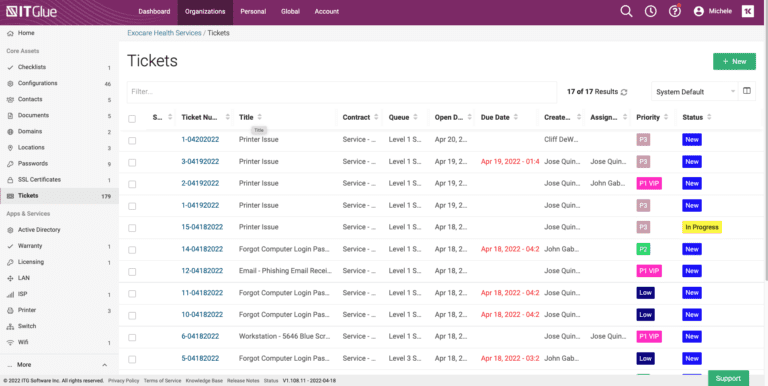Click the yellow In Progress status badge

click(702, 227)
